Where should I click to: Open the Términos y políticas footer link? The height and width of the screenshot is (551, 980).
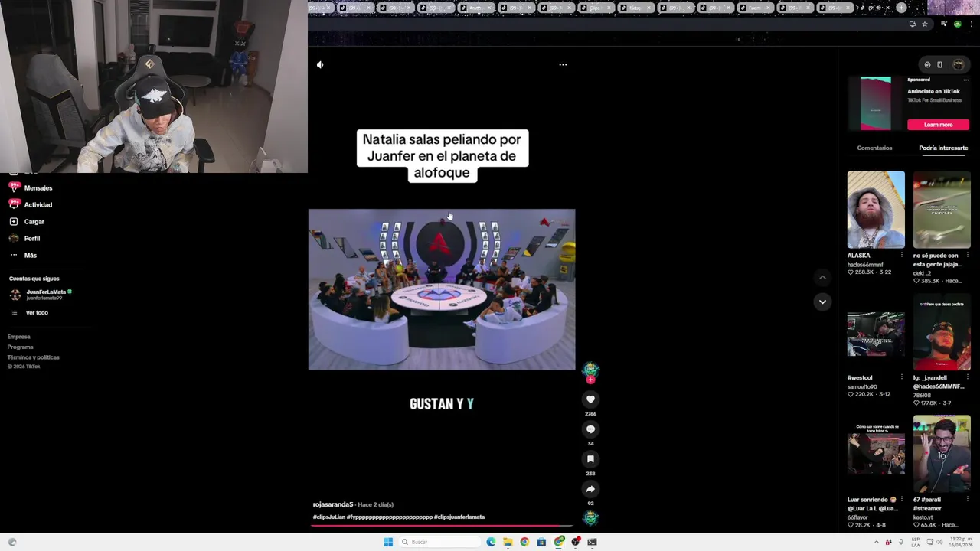point(34,357)
